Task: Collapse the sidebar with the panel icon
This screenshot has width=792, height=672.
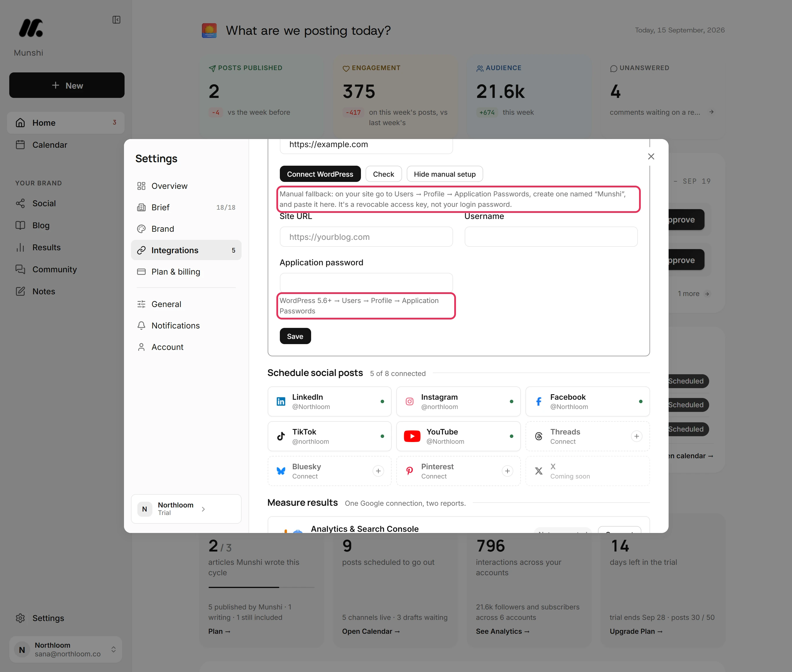Action: [116, 20]
